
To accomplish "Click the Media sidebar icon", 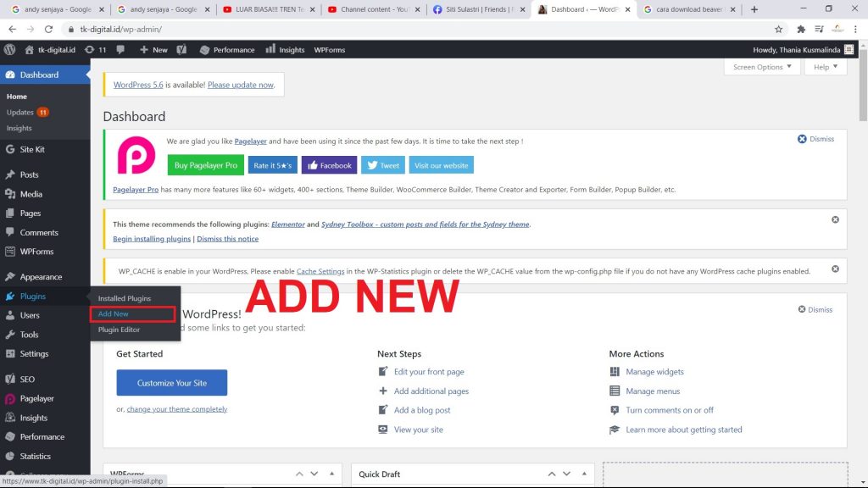I will pos(12,193).
